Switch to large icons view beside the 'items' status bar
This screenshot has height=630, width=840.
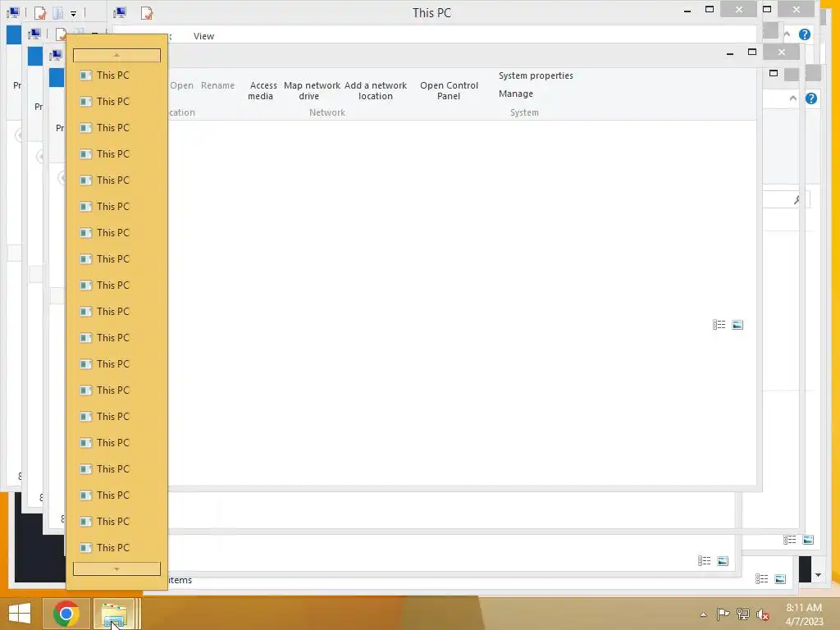[x=780, y=578]
